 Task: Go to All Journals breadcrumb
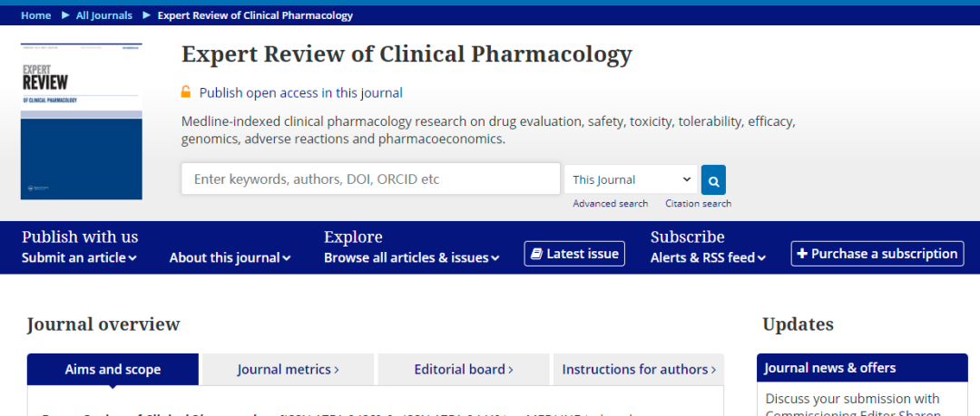(104, 15)
